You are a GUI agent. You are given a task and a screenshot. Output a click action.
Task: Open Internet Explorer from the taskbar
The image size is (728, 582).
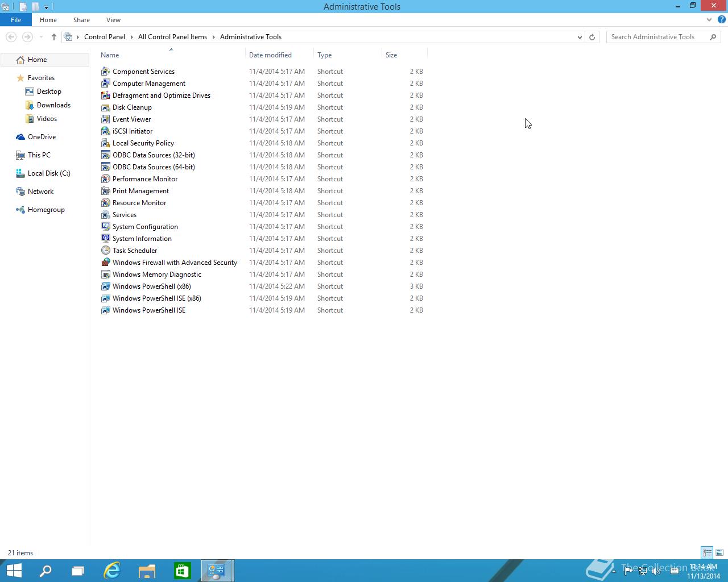112,571
